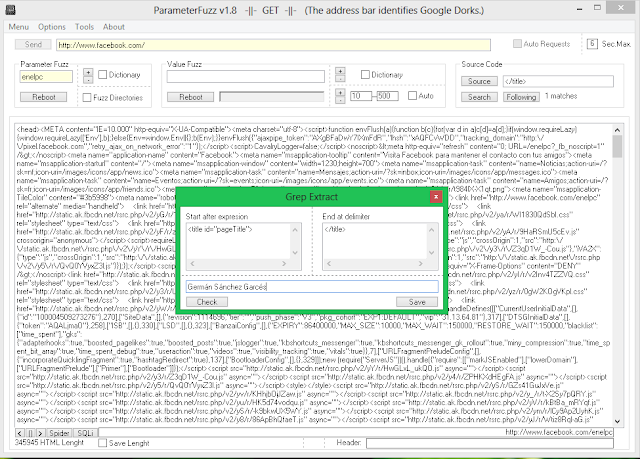Viewport: 640px width, 459px height.
Task: Click the Save button in Grep Extract
Action: point(417,302)
